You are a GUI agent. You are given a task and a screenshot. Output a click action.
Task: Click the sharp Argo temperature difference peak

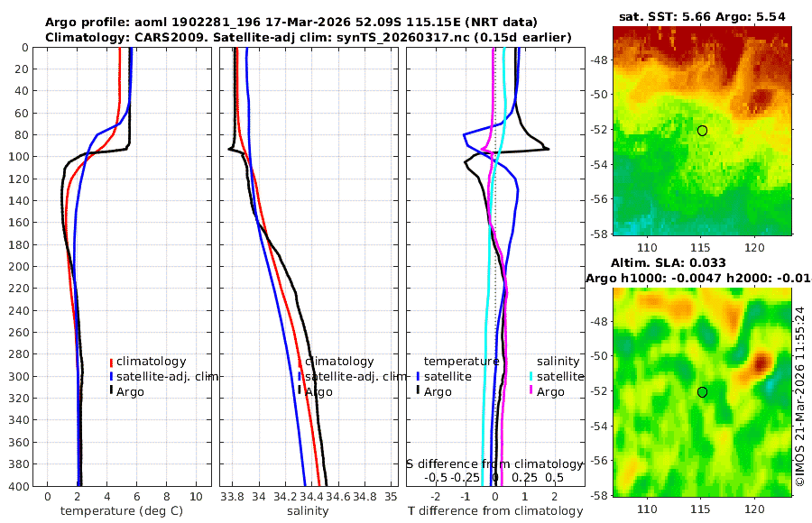(547, 149)
